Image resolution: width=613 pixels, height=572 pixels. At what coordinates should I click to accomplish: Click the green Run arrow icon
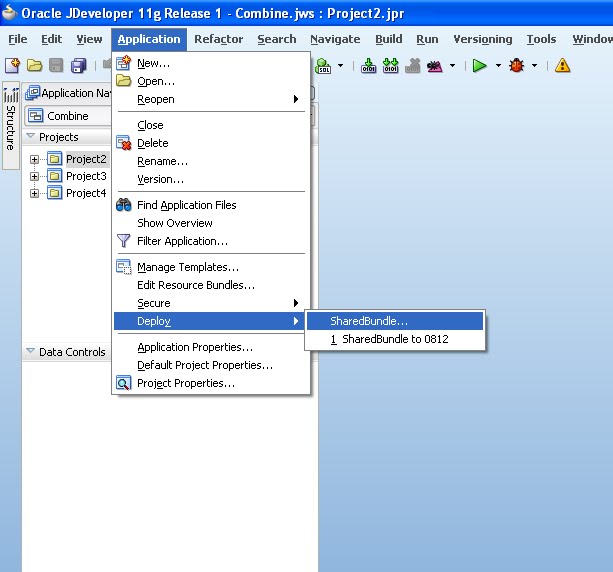point(479,65)
